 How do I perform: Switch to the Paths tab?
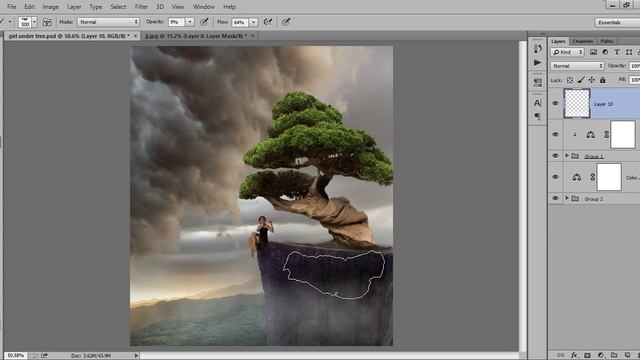(x=607, y=41)
